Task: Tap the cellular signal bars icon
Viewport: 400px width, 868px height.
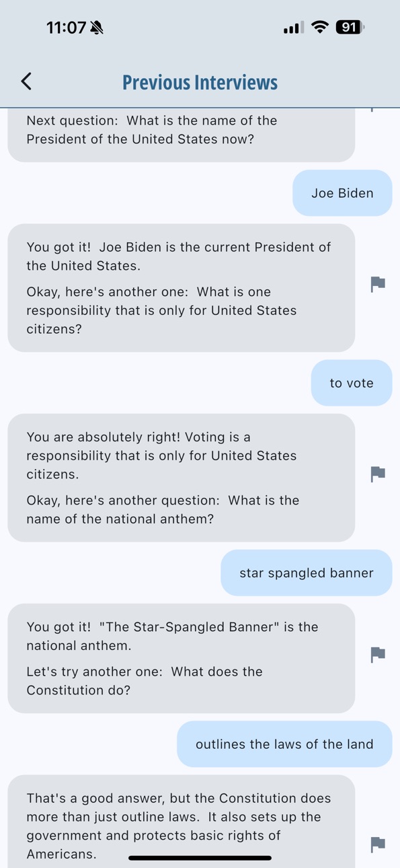Action: 294,28
